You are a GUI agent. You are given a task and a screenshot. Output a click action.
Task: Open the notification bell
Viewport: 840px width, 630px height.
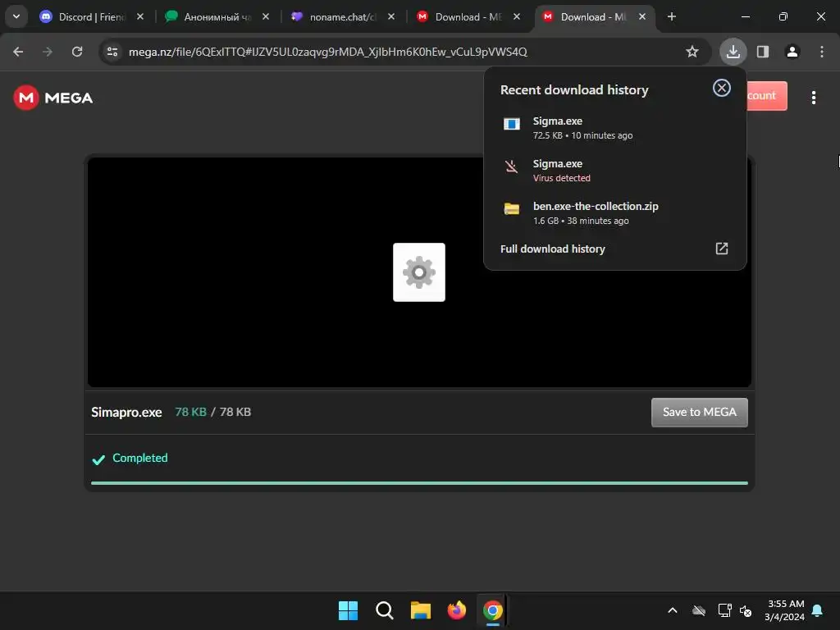point(817,610)
